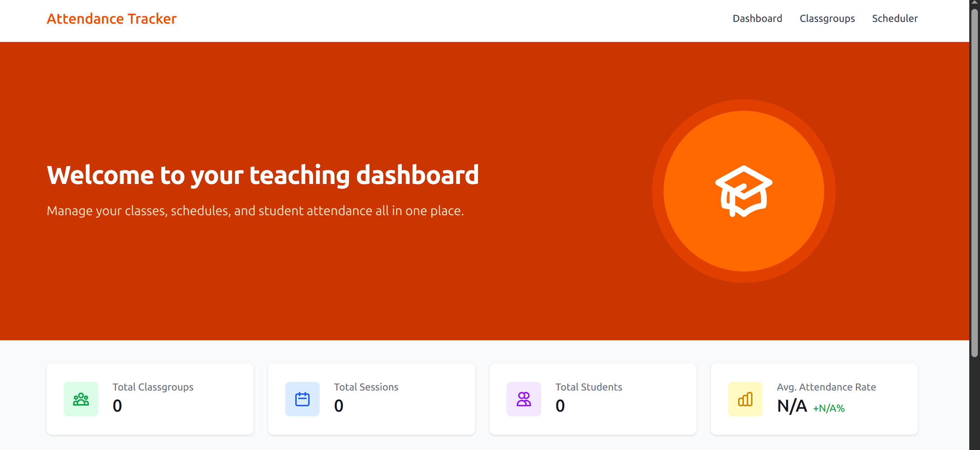This screenshot has height=450, width=980.
Task: Click the zero value under Total Sessions
Action: 339,406
